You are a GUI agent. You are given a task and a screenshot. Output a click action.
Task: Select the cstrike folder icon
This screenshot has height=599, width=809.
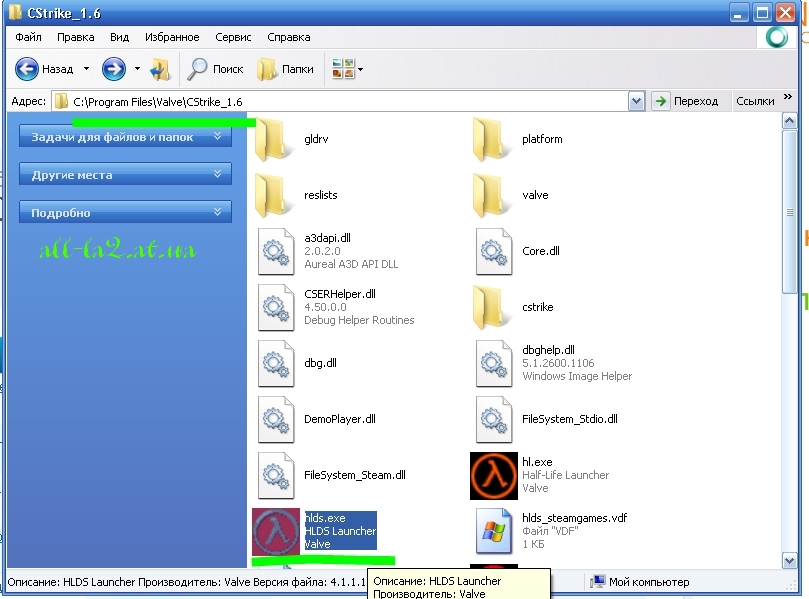pyautogui.click(x=490, y=307)
